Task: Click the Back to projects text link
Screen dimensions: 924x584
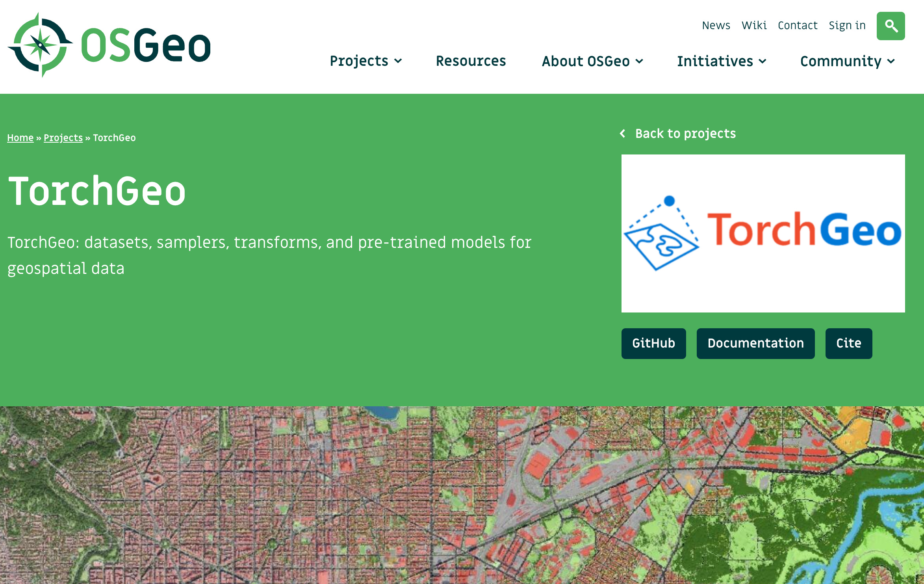Action: [685, 134]
